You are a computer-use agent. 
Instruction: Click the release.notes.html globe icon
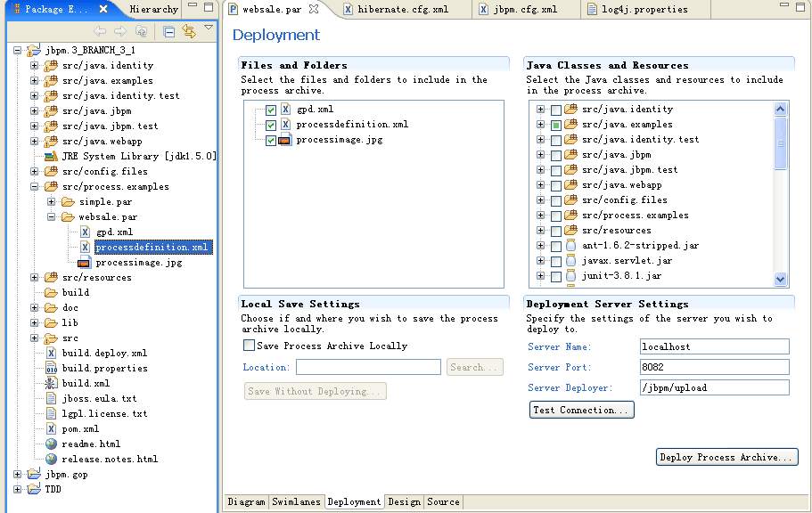51,460
